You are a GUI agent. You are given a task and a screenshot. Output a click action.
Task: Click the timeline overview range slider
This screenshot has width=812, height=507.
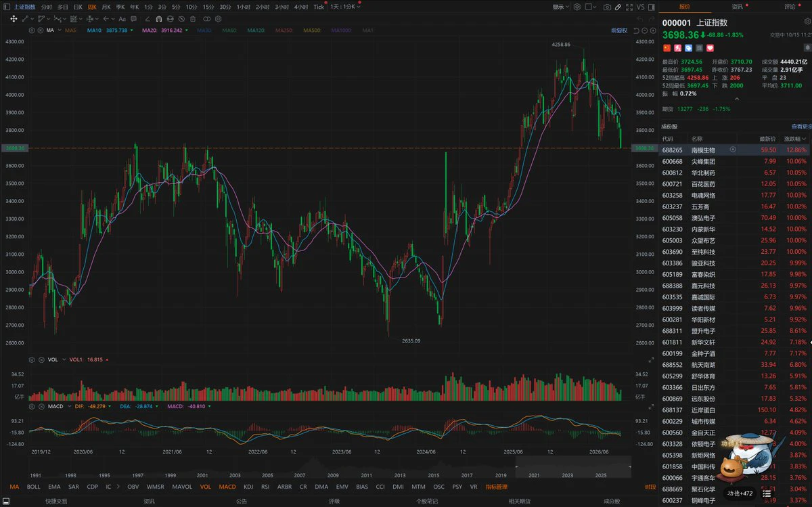point(573,466)
